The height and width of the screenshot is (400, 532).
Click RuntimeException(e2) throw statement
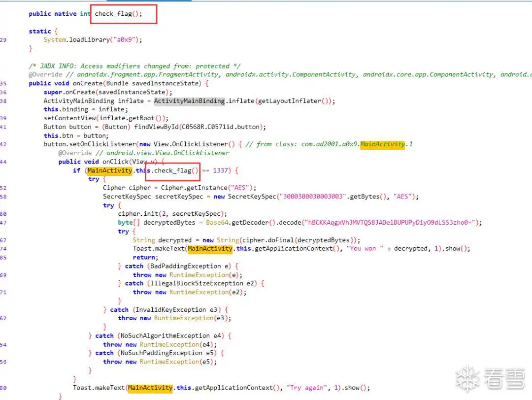pos(190,292)
